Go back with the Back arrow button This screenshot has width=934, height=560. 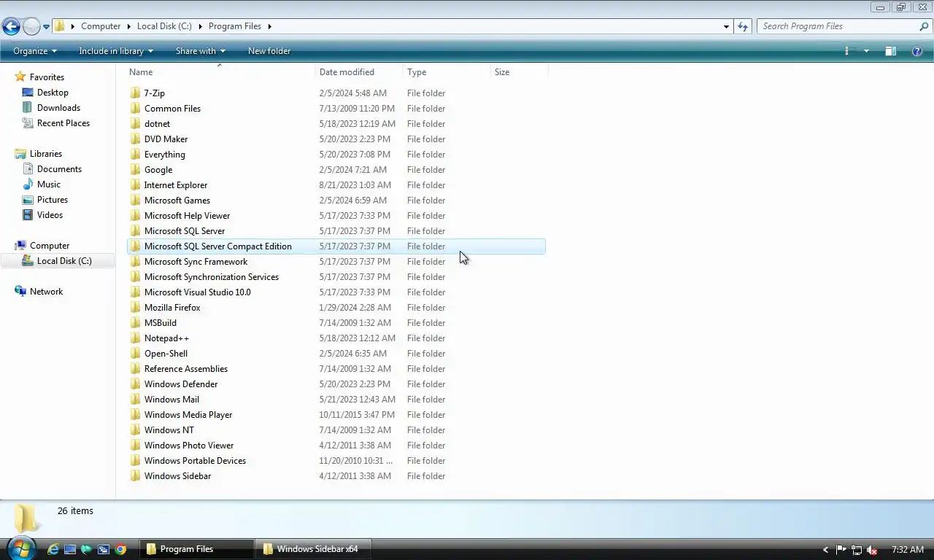pos(11,27)
